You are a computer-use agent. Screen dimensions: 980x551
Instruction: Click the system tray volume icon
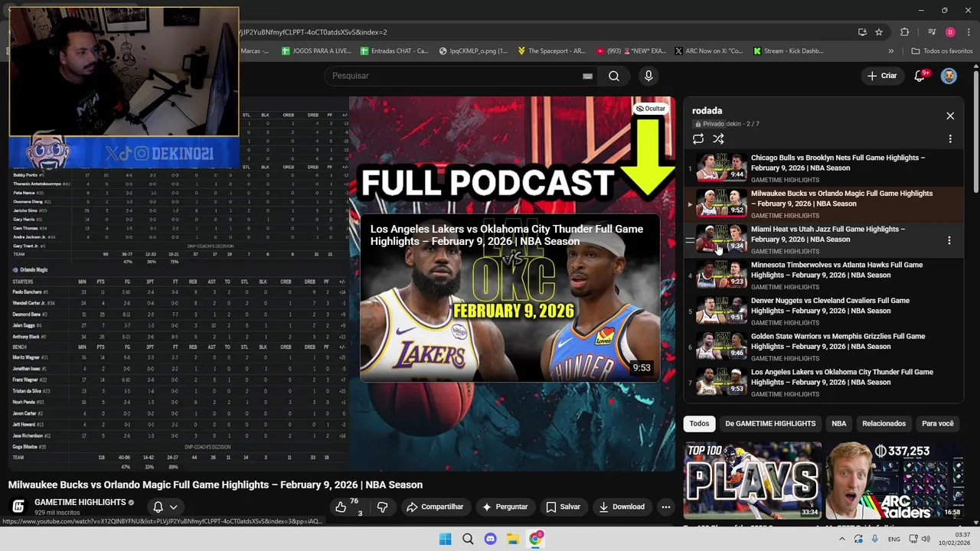926,539
